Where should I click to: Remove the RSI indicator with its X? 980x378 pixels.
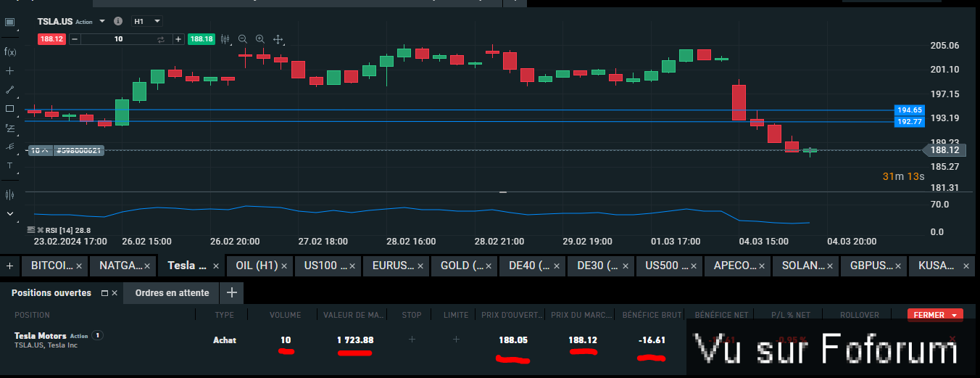point(40,229)
